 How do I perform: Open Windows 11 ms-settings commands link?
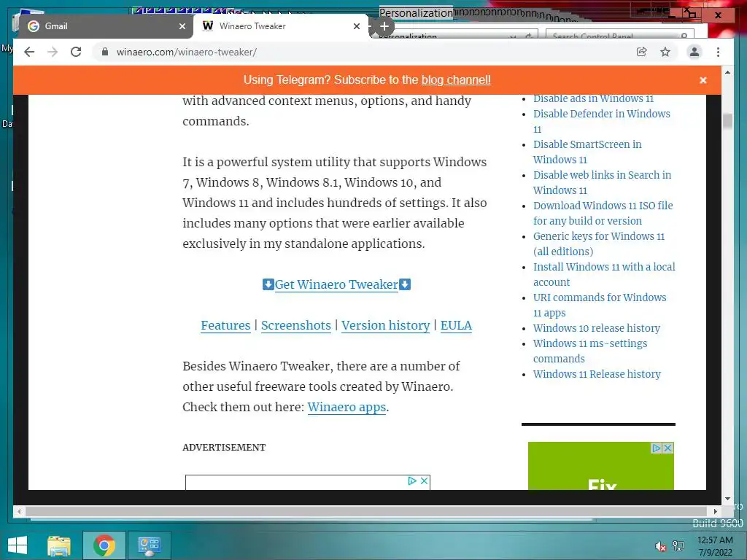590,351
